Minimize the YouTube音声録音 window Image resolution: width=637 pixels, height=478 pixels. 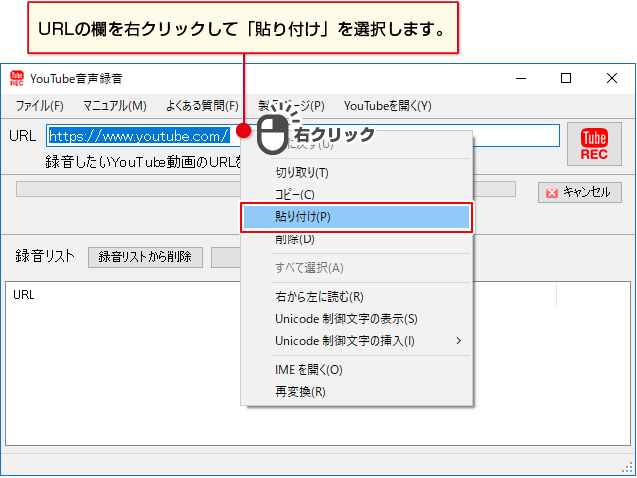(x=521, y=78)
